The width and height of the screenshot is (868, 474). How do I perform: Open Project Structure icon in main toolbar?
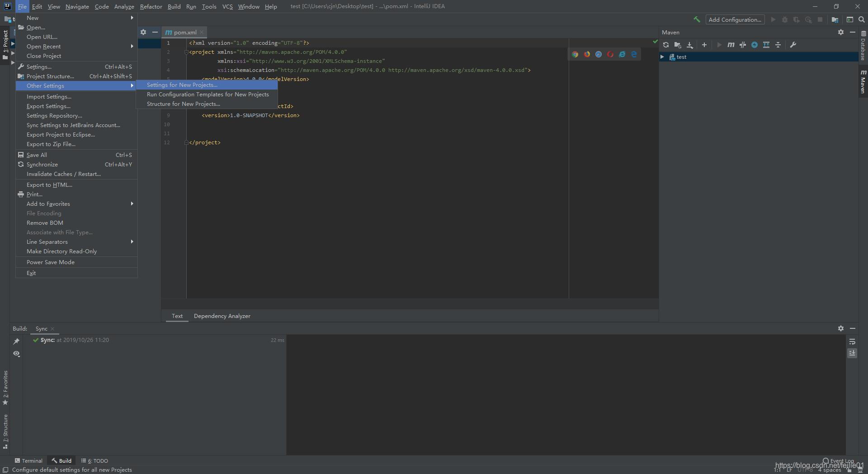[x=835, y=19]
